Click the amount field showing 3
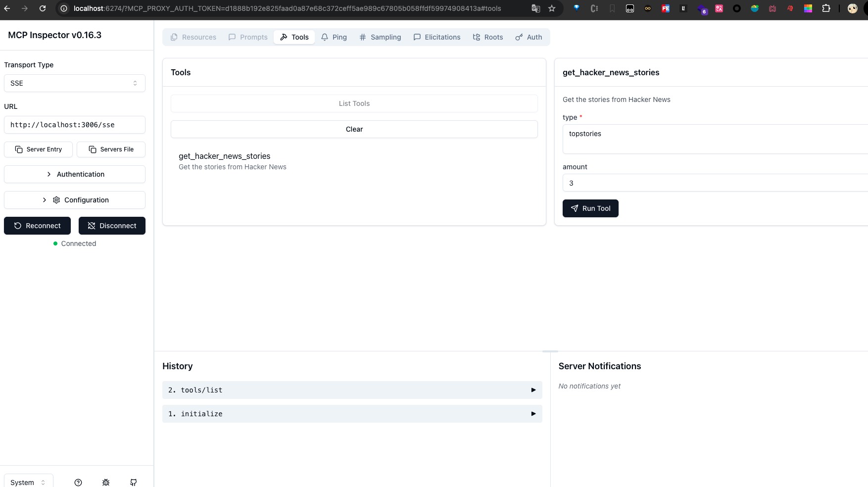This screenshot has width=868, height=487. 715,183
